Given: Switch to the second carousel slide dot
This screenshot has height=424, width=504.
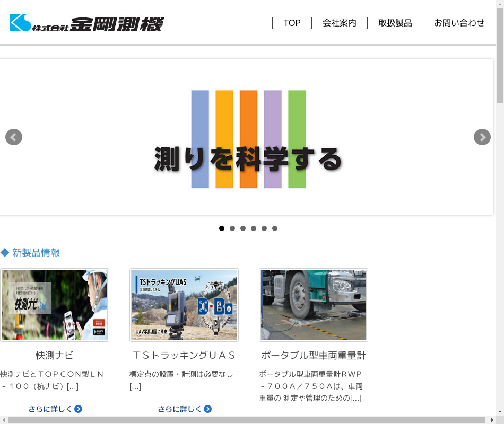Looking at the screenshot, I should click(232, 228).
